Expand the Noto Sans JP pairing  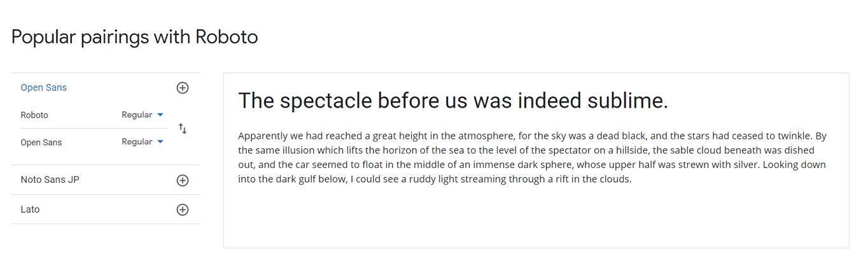(50, 180)
